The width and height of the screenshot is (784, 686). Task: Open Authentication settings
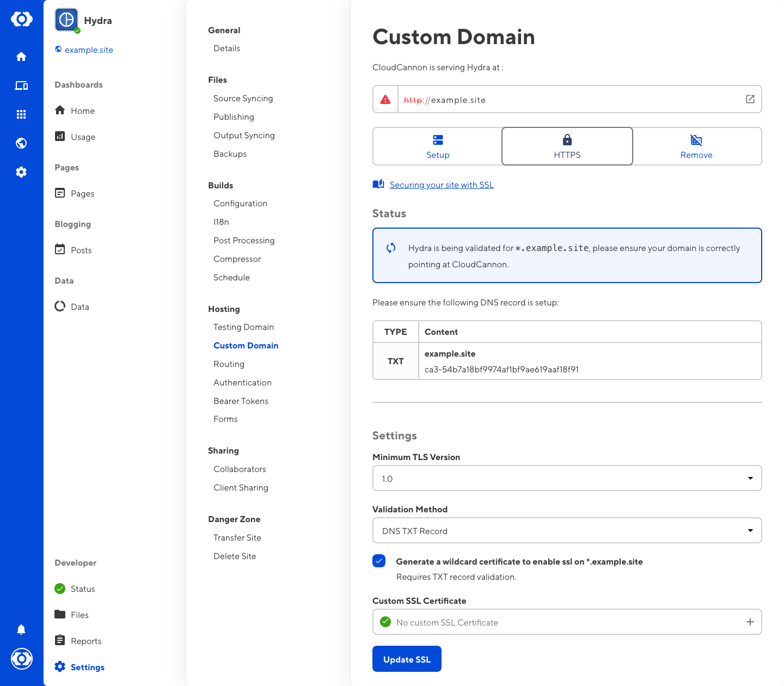[x=242, y=383]
